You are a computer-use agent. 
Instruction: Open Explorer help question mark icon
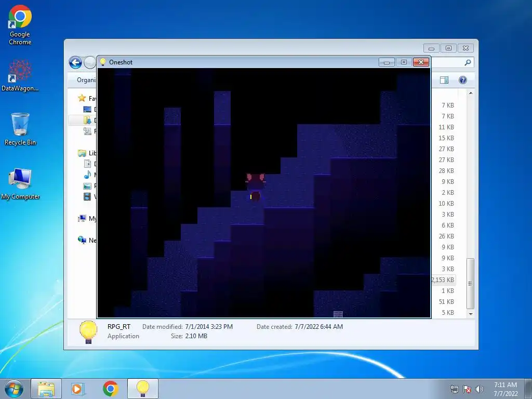[462, 80]
